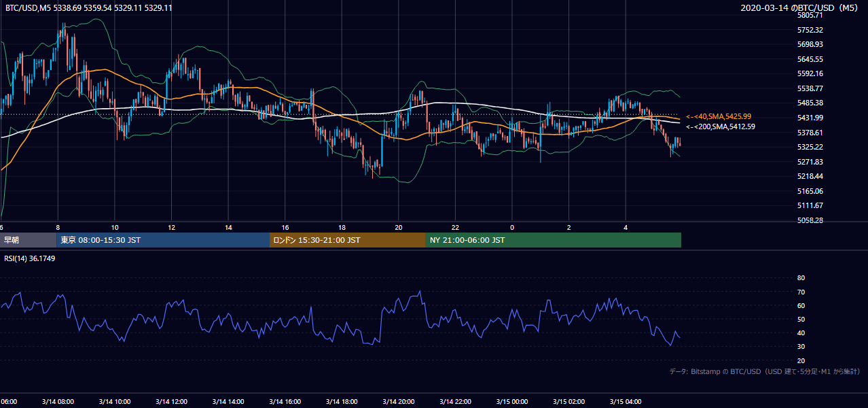Image resolution: width=868 pixels, height=408 pixels.
Task: Click hour tick 10 under price chart
Action: pyautogui.click(x=115, y=227)
